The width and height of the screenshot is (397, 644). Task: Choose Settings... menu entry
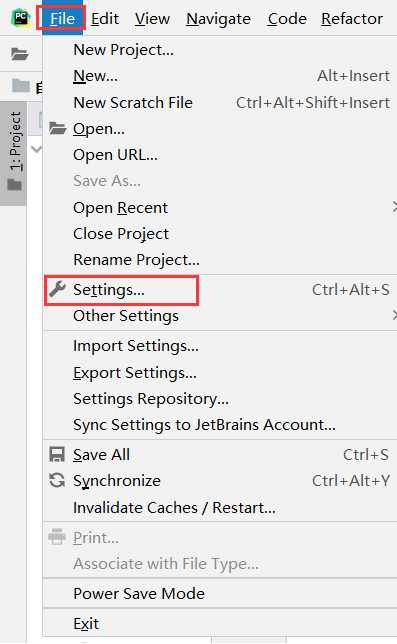pyautogui.click(x=109, y=290)
